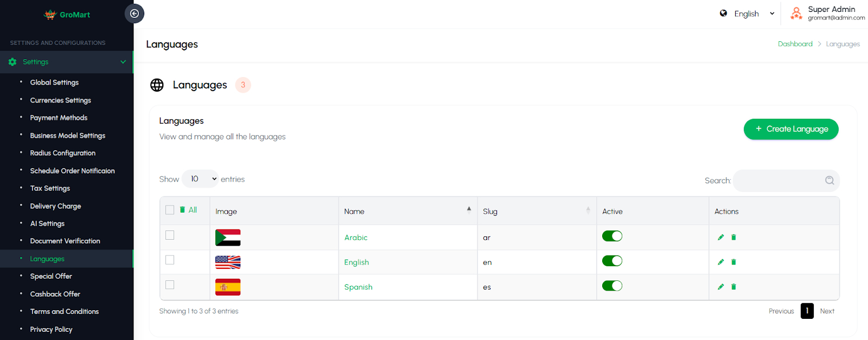
Task: Delete the Spanish language with the trash icon
Action: 733,287
